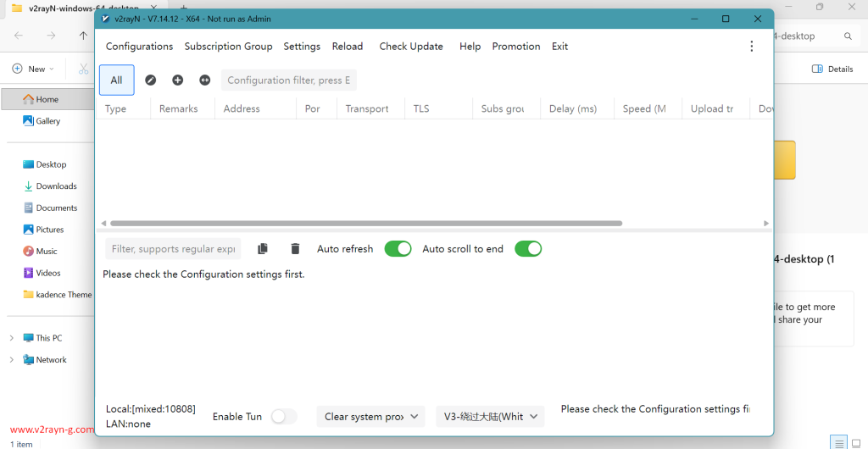Open the Help menu in v2rayN
868x449 pixels.
470,47
